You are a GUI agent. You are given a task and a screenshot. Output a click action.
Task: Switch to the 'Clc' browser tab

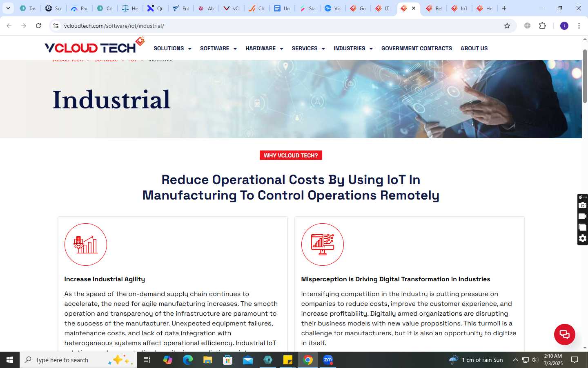tap(257, 8)
